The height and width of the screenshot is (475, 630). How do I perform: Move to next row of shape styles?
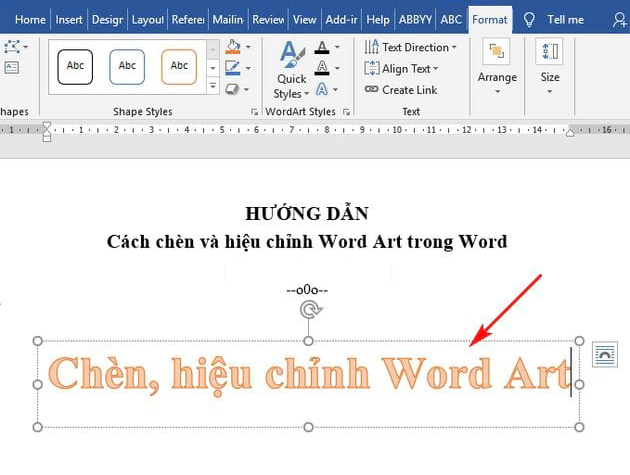tap(213, 68)
